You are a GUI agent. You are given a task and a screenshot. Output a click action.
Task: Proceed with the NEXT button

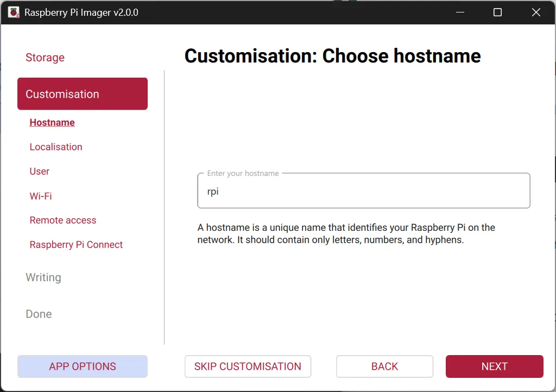tap(494, 366)
